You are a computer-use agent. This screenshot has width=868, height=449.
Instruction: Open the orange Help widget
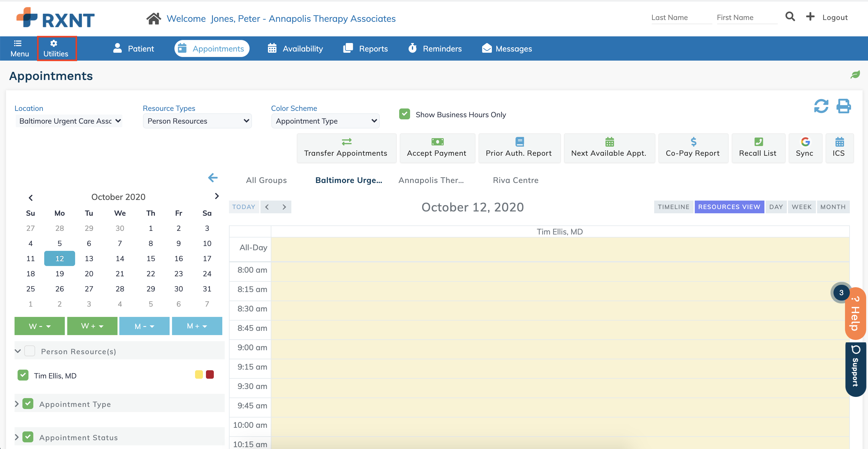[x=856, y=314]
